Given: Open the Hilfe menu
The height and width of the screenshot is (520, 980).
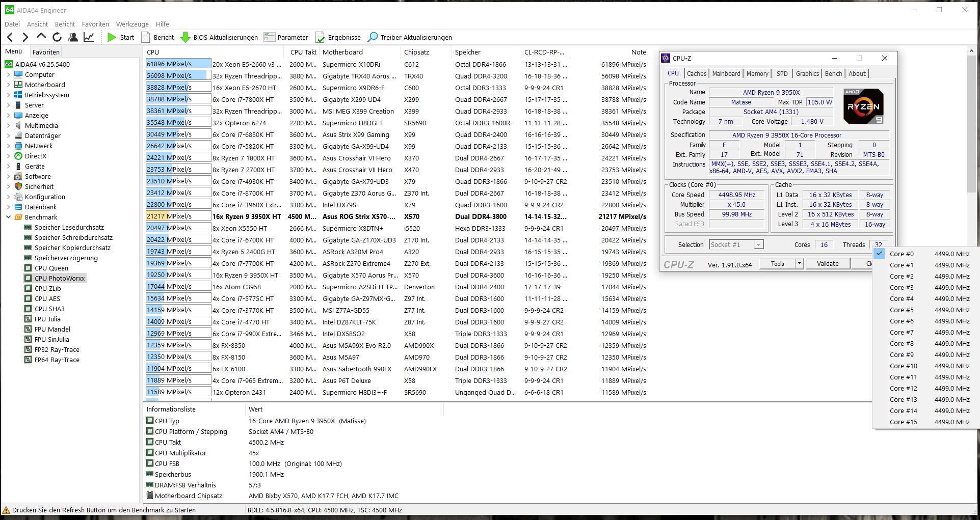Looking at the screenshot, I should [x=162, y=24].
